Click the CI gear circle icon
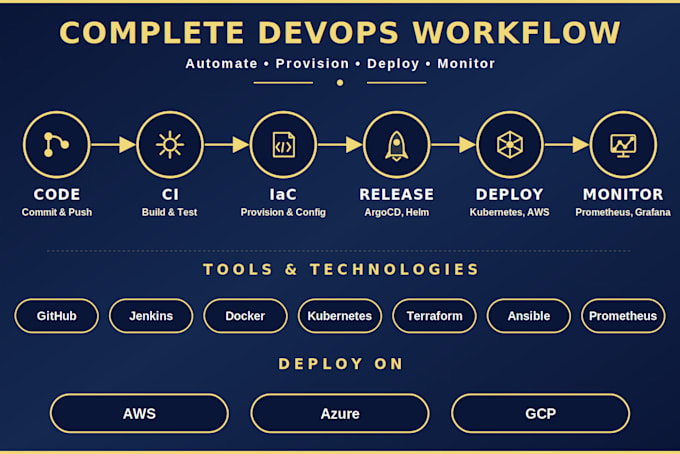Screen dimensions: 680x454 [170, 144]
